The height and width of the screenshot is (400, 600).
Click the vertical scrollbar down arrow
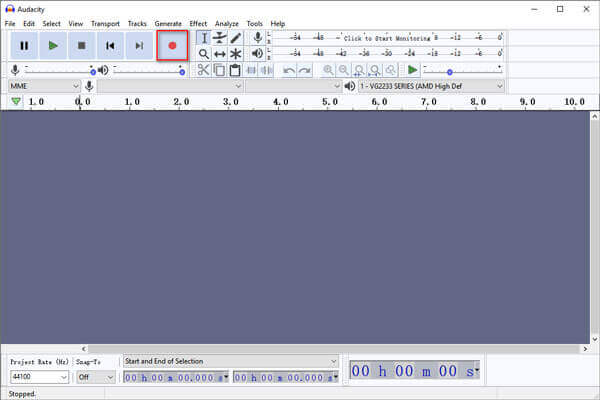click(x=595, y=339)
